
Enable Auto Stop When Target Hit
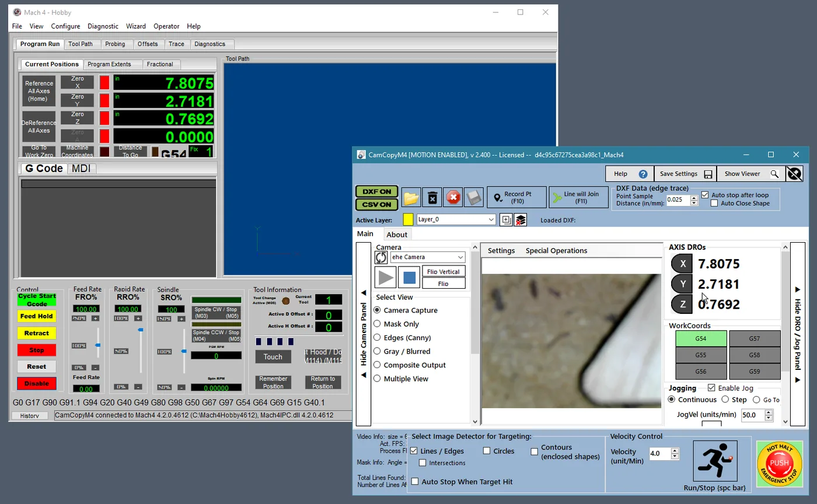415,482
